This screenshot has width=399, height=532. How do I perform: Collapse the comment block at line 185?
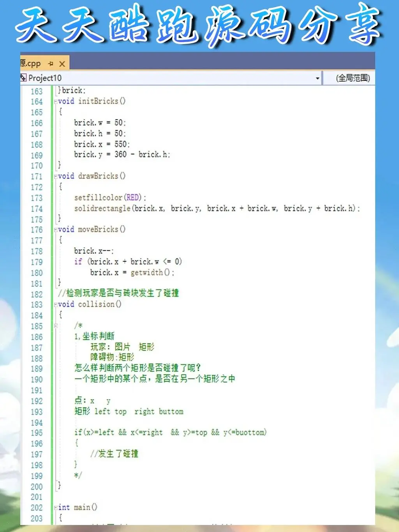55,326
